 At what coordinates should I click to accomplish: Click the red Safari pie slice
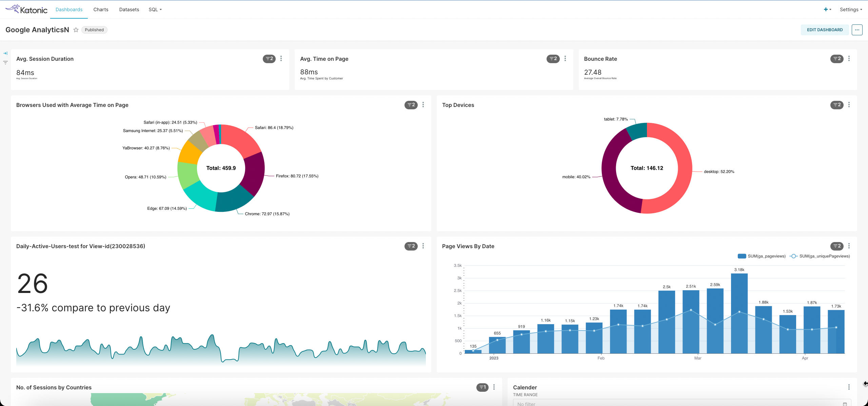[x=240, y=140]
